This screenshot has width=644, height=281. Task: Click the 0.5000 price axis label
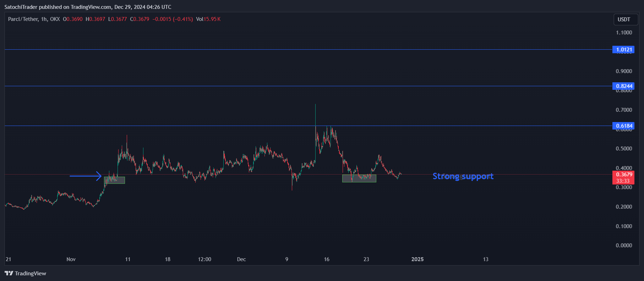click(624, 149)
